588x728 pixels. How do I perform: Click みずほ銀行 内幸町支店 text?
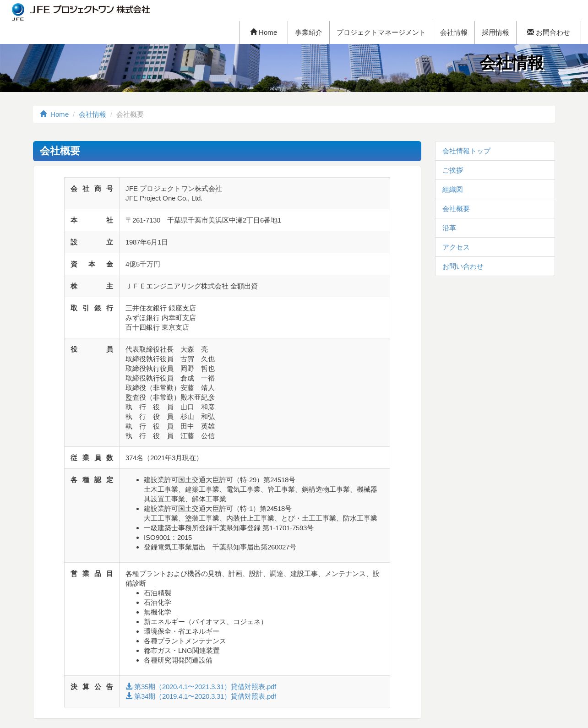(x=161, y=318)
